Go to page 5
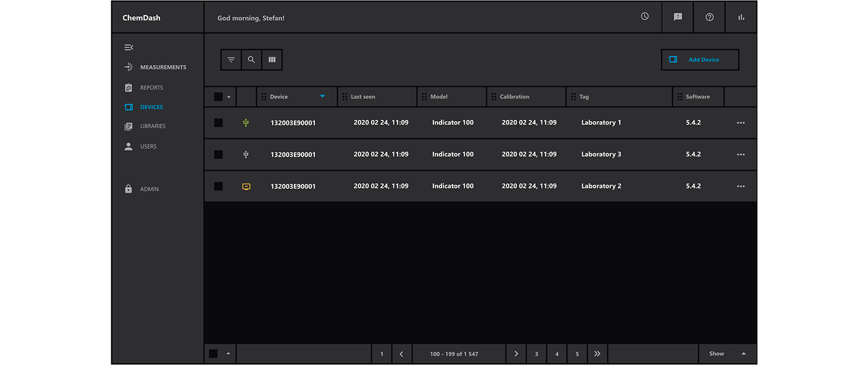Image resolution: width=868 pixels, height=365 pixels. click(x=577, y=354)
